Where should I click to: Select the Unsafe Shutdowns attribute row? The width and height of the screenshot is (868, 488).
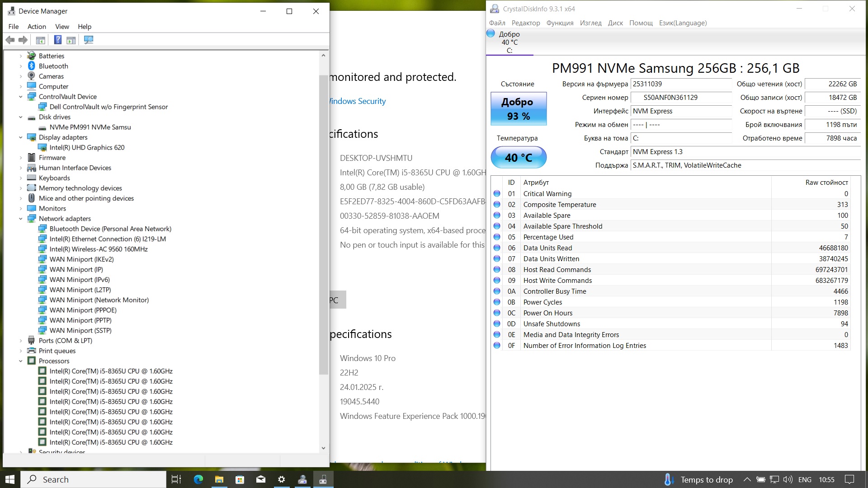(671, 324)
